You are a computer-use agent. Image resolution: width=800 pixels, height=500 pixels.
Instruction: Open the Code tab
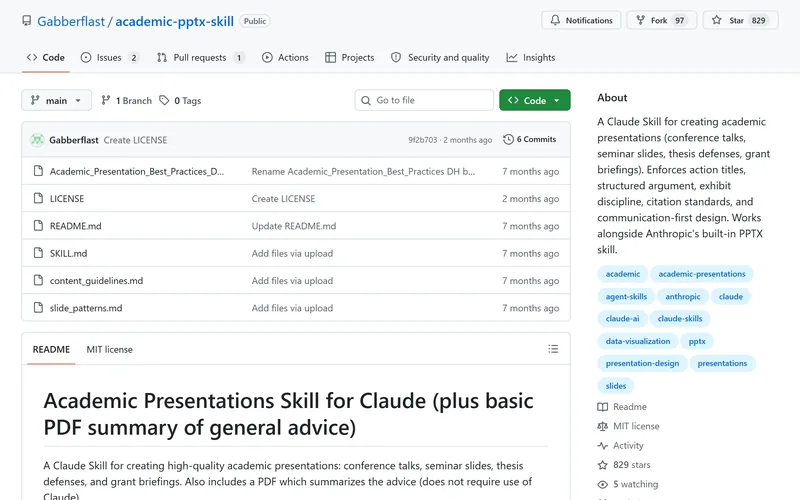(x=45, y=58)
